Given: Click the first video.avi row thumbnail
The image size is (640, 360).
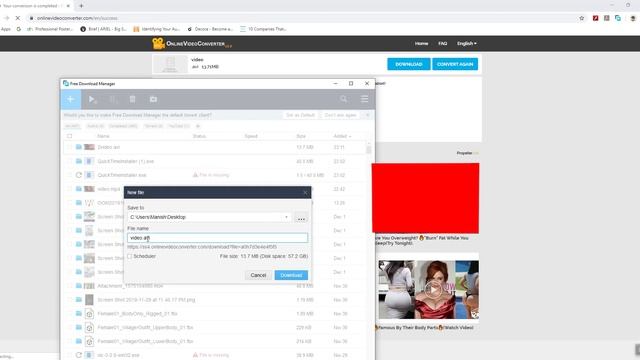Looking at the screenshot, I should [89, 147].
